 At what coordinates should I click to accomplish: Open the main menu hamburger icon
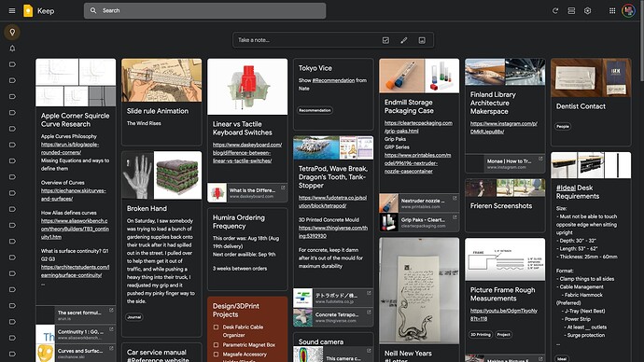coord(12,10)
